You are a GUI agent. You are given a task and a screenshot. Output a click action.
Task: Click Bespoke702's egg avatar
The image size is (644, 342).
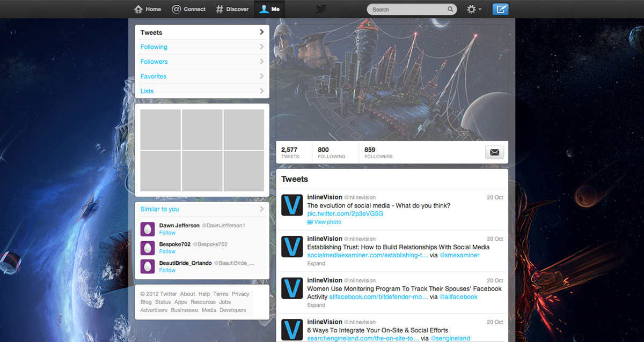(x=148, y=248)
